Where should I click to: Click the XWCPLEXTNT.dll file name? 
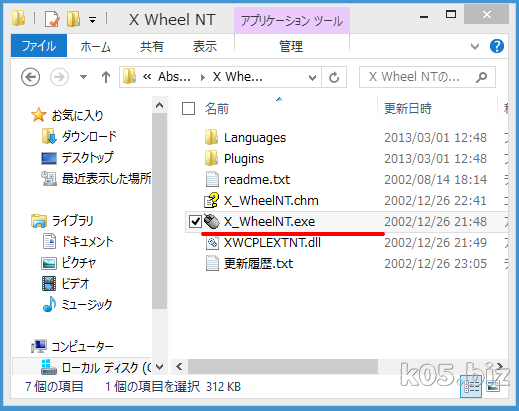pos(272,243)
